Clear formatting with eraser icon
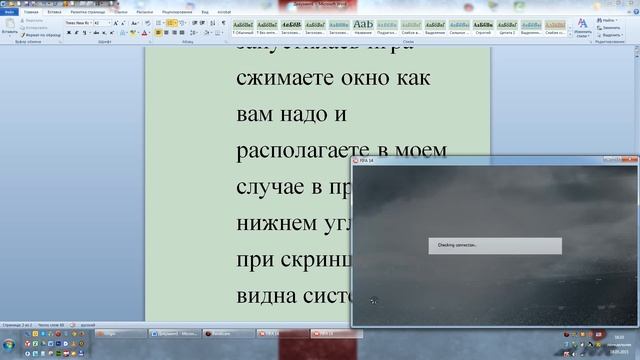640x360 pixels. 147,23
